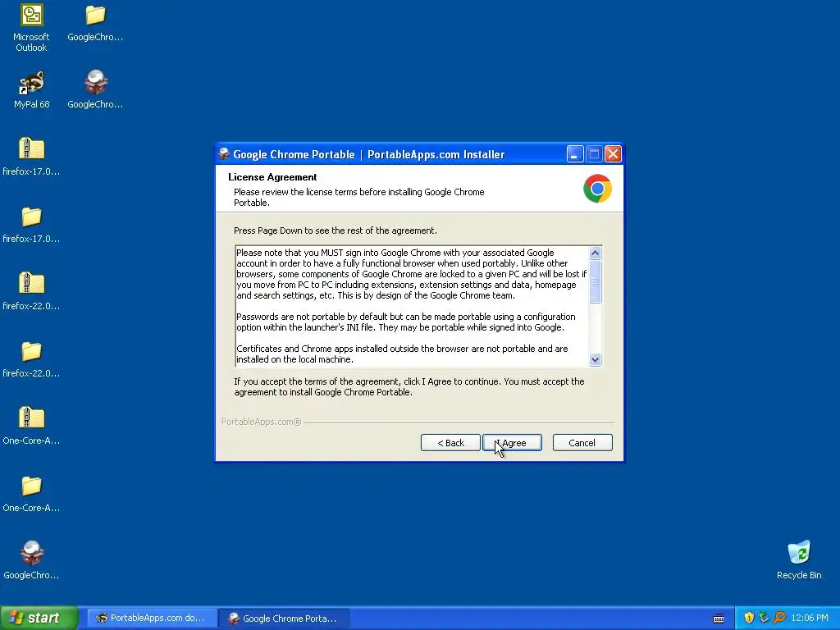The width and height of the screenshot is (840, 630).
Task: Cancel the Chrome Portable installation
Action: (582, 442)
